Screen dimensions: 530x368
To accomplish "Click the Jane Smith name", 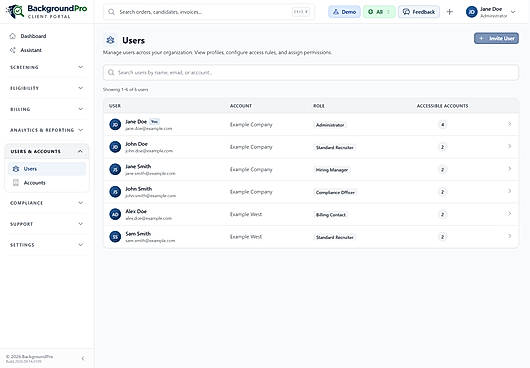I will tap(138, 166).
